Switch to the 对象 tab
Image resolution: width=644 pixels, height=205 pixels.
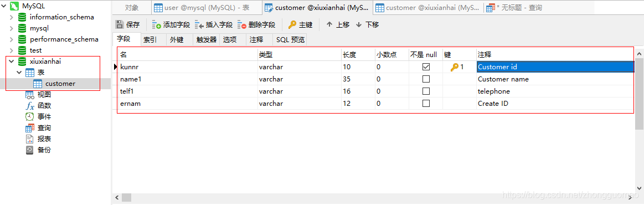pos(132,7)
